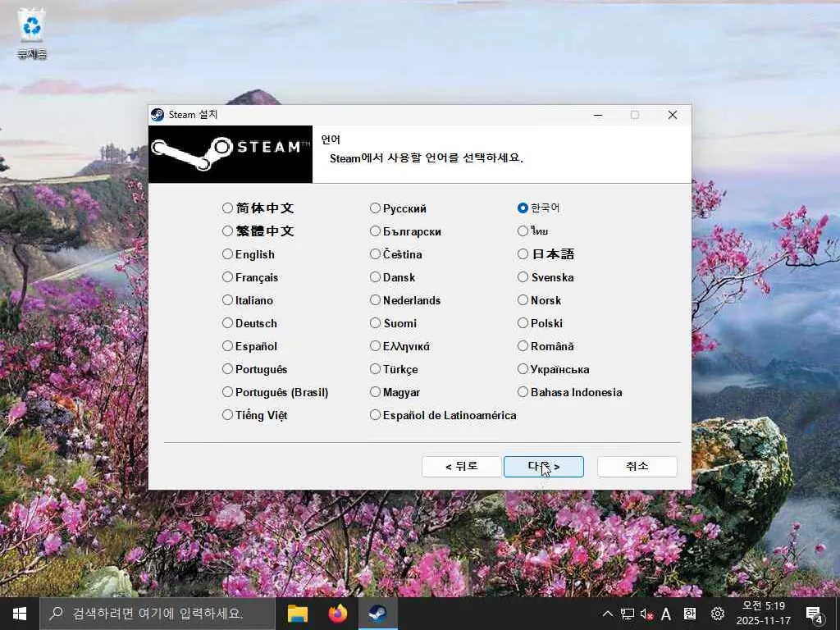Viewport: 840px width, 630px height.
Task: Open the 휴지통 recycle bin desktop icon
Action: 32,33
